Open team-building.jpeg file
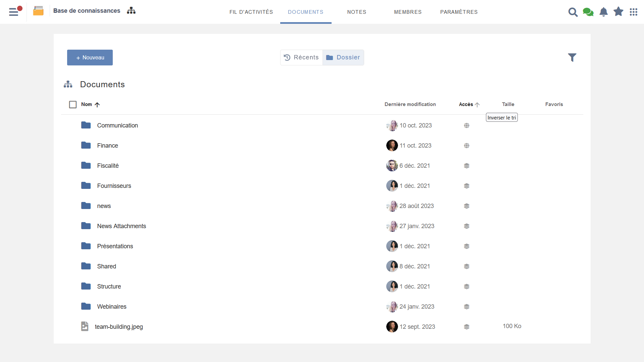The height and width of the screenshot is (362, 644). point(118,327)
